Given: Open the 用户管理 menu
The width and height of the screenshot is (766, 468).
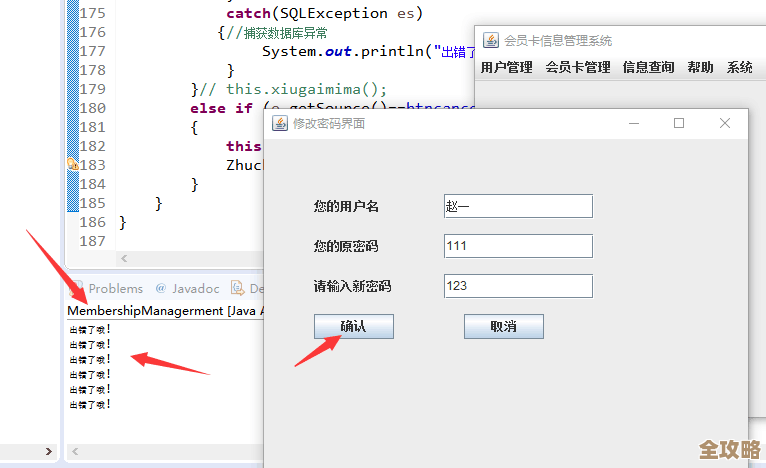Looking at the screenshot, I should (506, 68).
